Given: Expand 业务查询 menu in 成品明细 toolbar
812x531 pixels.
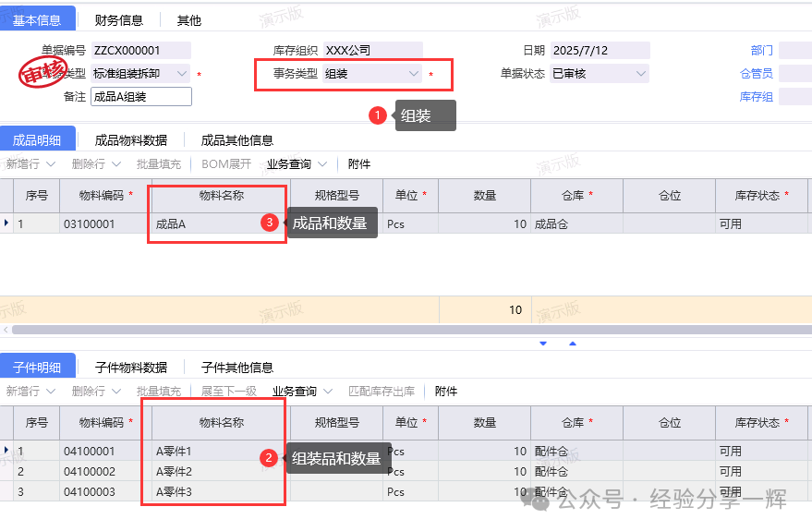Looking at the screenshot, I should tap(297, 164).
